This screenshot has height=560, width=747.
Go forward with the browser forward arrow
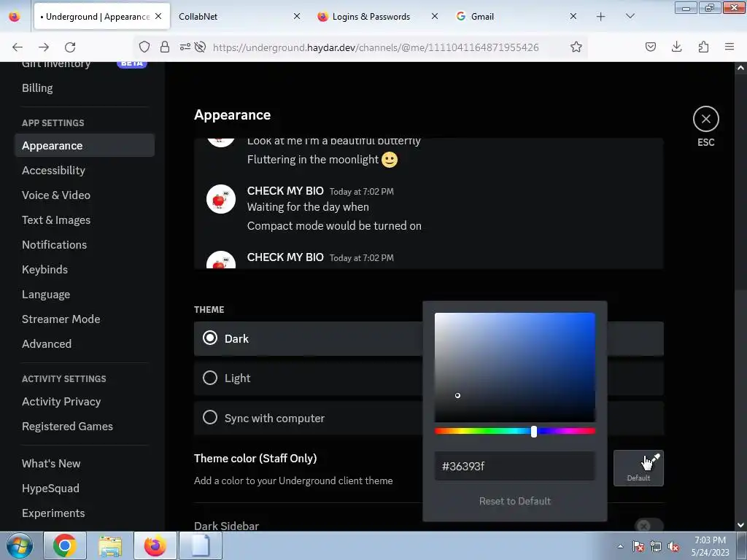44,47
